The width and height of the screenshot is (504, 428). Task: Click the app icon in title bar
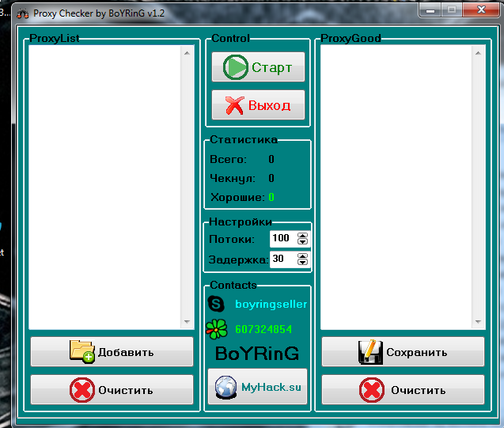click(x=22, y=13)
